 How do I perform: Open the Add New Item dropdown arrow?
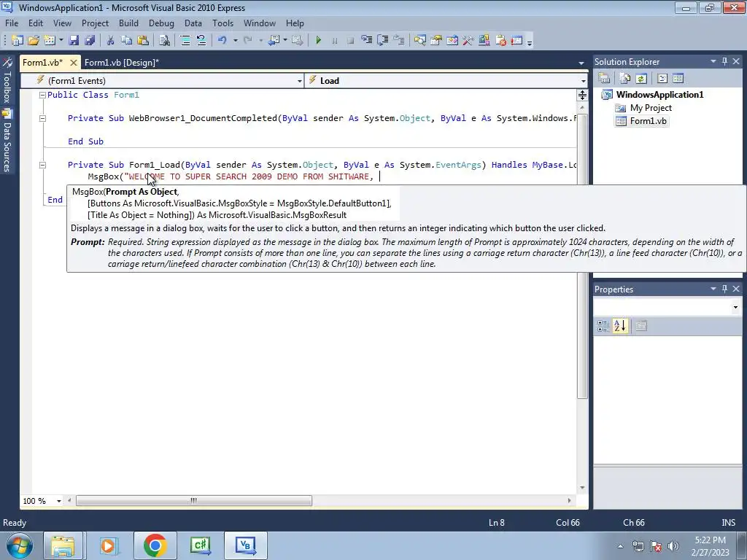(61, 41)
